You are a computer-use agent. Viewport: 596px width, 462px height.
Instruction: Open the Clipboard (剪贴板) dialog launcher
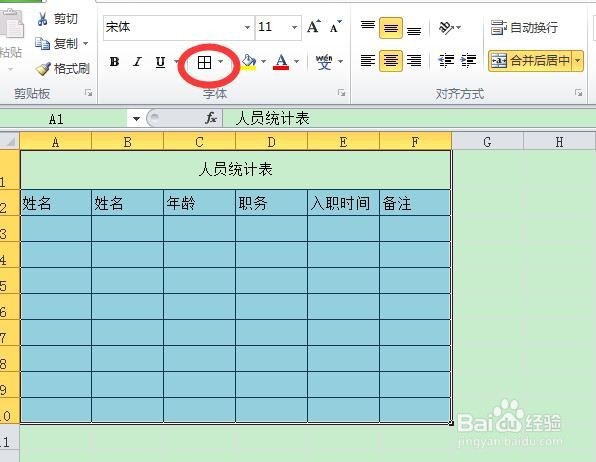(x=89, y=93)
